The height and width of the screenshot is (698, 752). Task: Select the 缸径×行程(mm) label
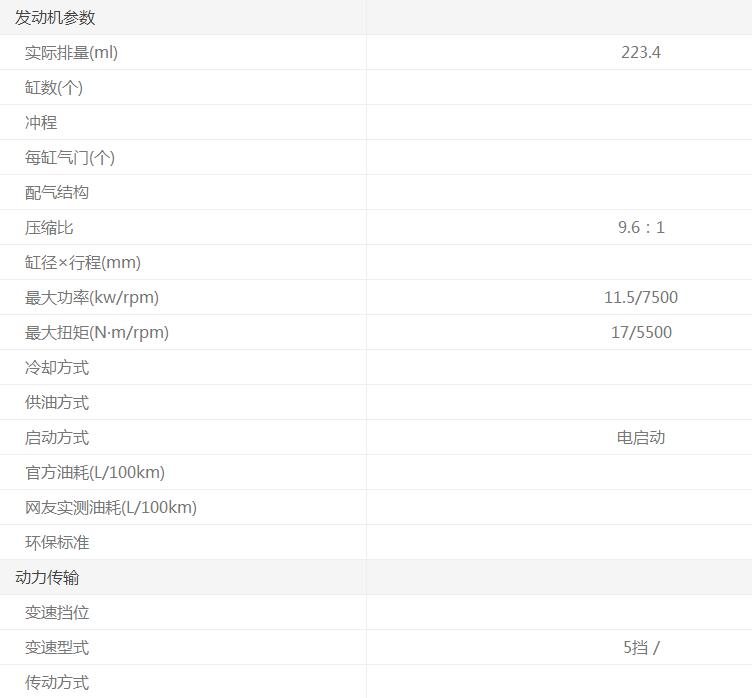point(83,263)
